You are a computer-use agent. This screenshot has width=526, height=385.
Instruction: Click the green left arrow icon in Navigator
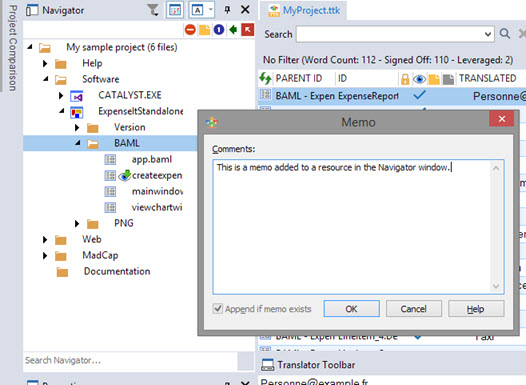(x=233, y=30)
